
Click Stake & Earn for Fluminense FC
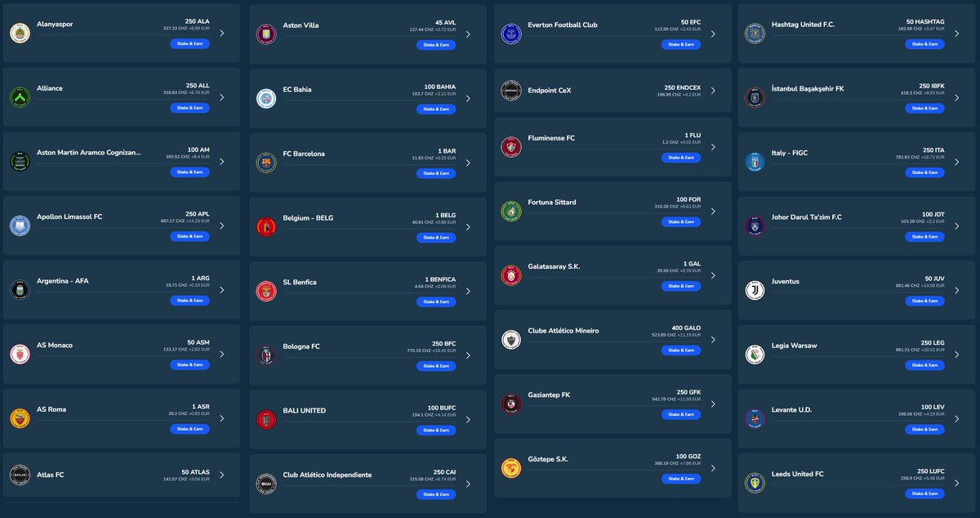tap(681, 158)
